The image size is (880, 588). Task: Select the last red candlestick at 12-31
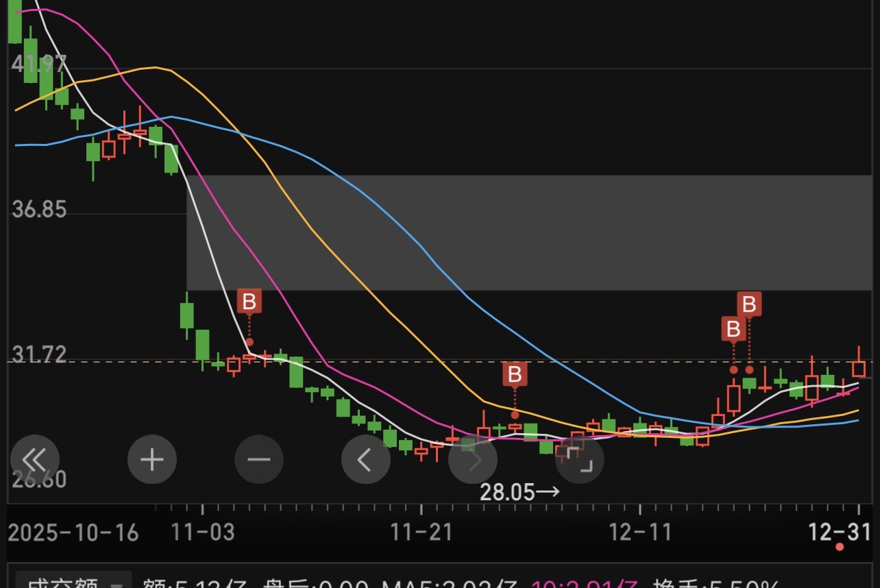pos(859,368)
